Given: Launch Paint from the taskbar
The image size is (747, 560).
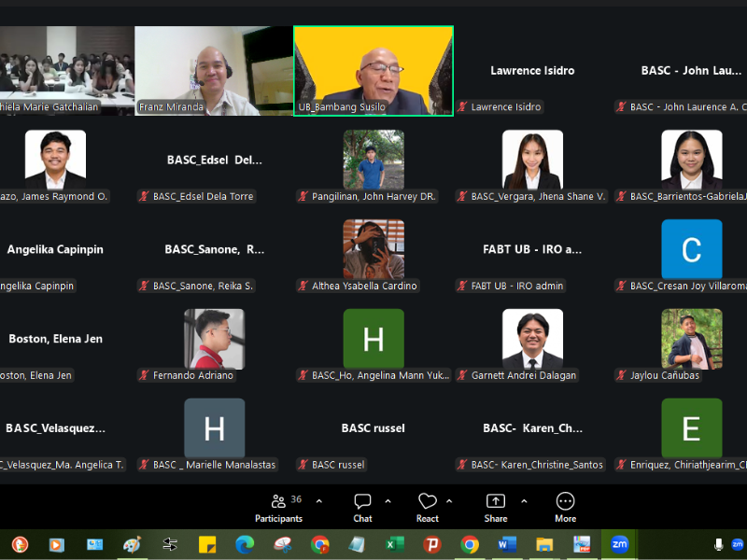Looking at the screenshot, I should 132,544.
